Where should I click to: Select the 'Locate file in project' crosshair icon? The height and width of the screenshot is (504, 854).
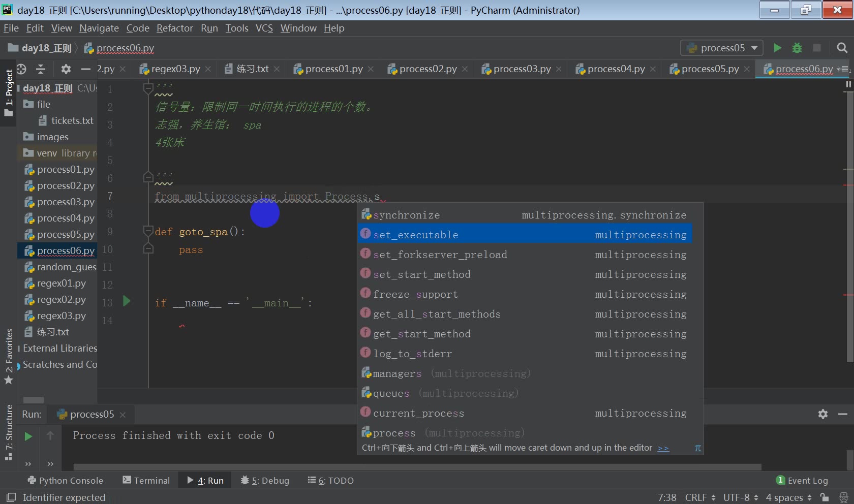[x=22, y=69]
